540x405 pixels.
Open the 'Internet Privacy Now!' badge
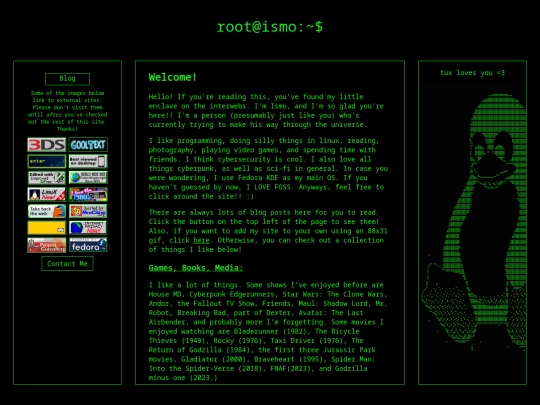tap(88, 228)
